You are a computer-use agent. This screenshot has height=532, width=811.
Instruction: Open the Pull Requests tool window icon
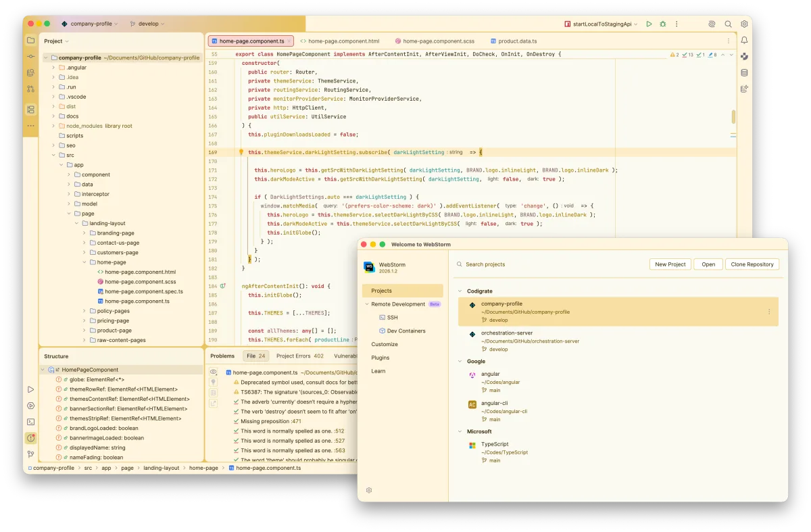(x=30, y=89)
